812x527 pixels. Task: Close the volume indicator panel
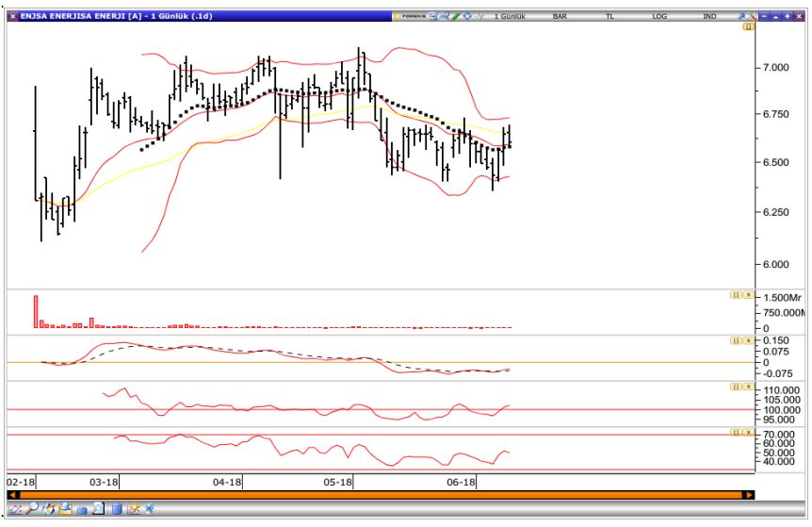748,294
